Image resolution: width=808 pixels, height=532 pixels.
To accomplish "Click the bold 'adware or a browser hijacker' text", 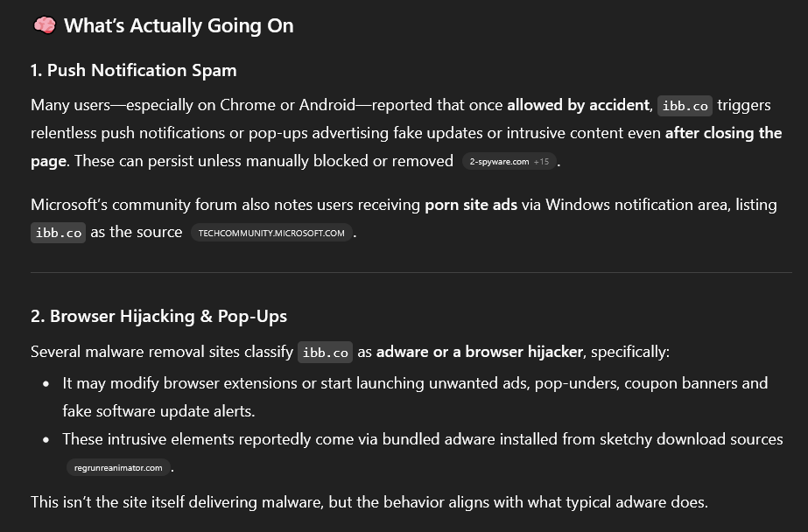I will (x=479, y=352).
